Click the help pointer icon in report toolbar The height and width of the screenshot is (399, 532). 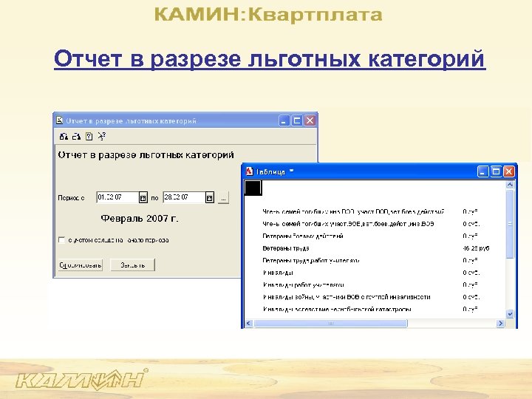coord(101,137)
